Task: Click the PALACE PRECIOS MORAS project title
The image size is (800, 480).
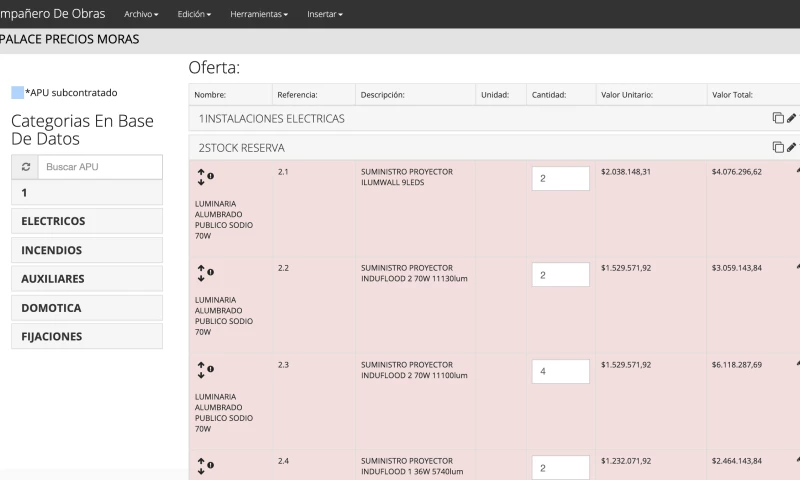Action: pos(69,39)
